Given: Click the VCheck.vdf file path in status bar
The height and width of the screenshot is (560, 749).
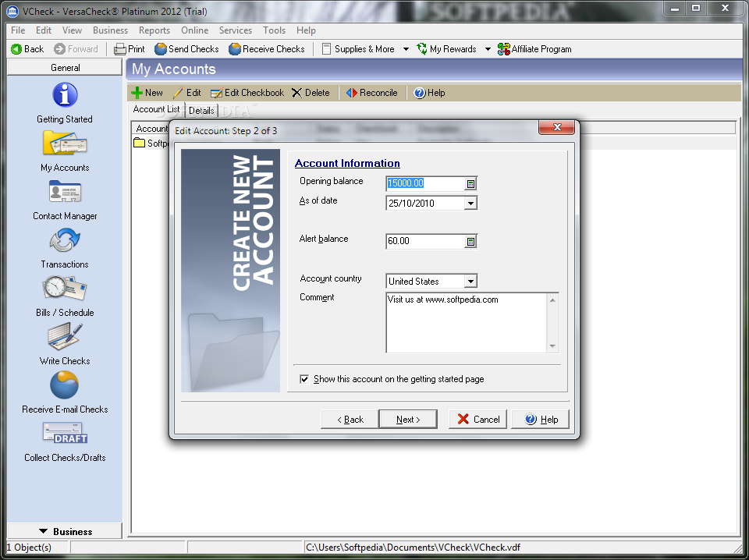Looking at the screenshot, I should pos(414,547).
